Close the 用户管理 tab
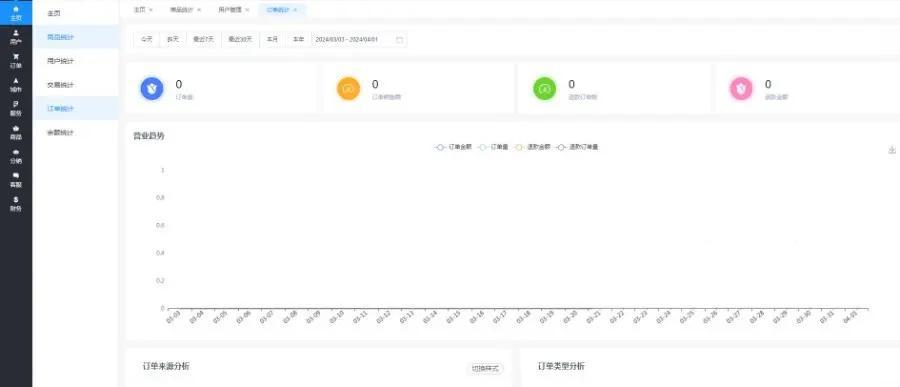900x387 pixels. tap(247, 10)
